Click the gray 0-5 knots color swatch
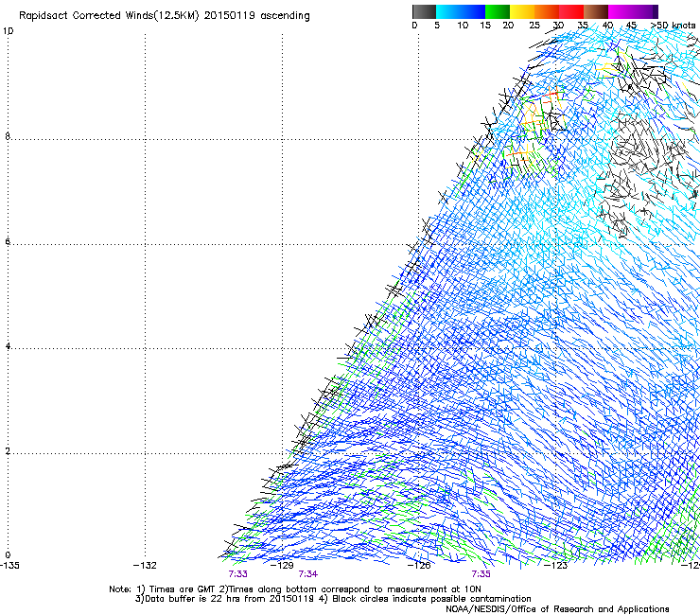The width and height of the screenshot is (700, 615). (424, 11)
